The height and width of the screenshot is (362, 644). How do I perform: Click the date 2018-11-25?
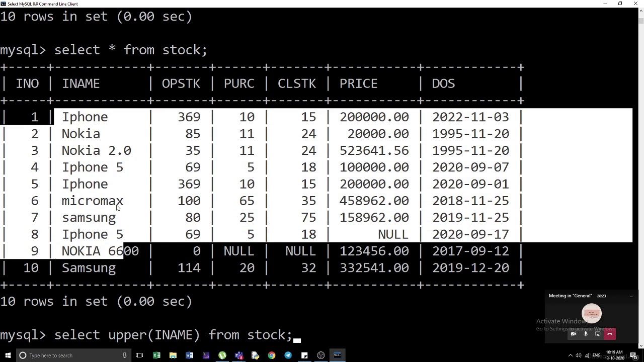tap(470, 201)
